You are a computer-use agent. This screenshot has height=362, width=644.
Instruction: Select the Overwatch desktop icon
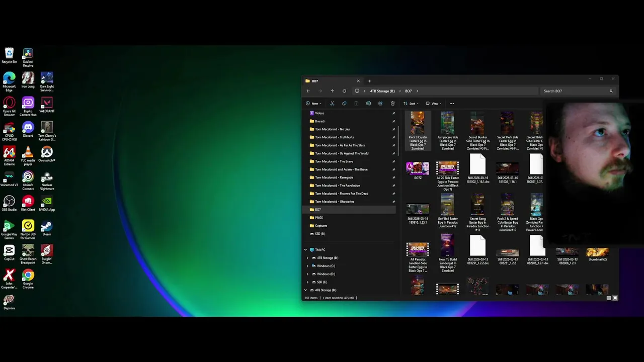pos(47,154)
